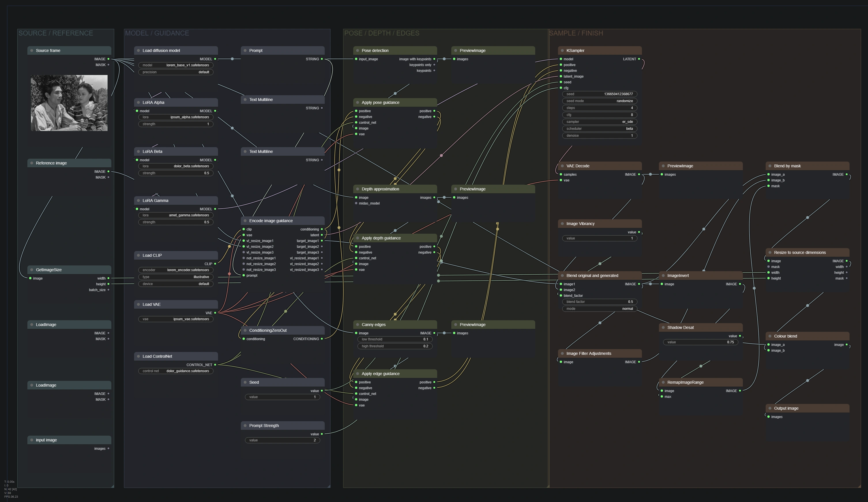Image resolution: width=868 pixels, height=502 pixels.
Task: Collapse the KSampler node via its title dot
Action: [x=562, y=51]
